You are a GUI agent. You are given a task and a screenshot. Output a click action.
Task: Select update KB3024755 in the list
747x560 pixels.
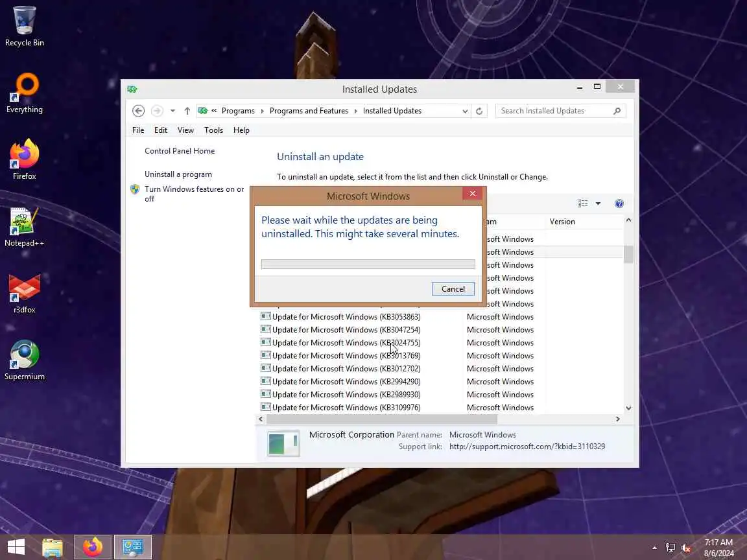[346, 342]
